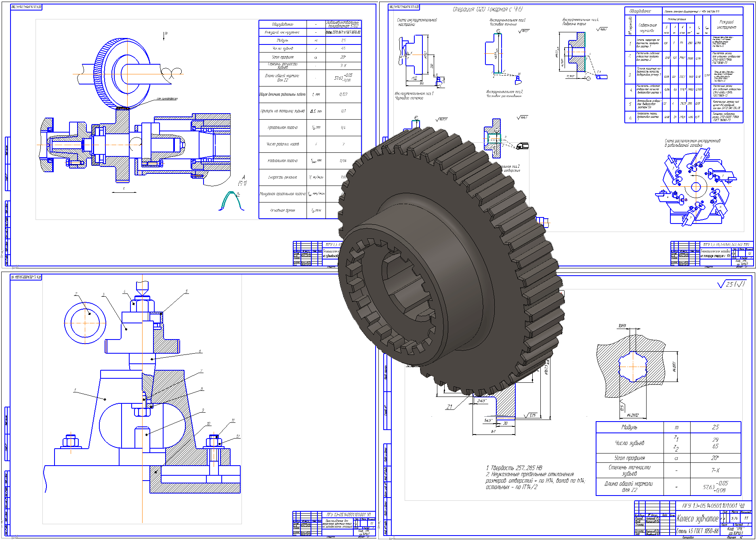Click callout number 5 in fixture drawing
Screen dimensions: 756x540
[x=187, y=291]
